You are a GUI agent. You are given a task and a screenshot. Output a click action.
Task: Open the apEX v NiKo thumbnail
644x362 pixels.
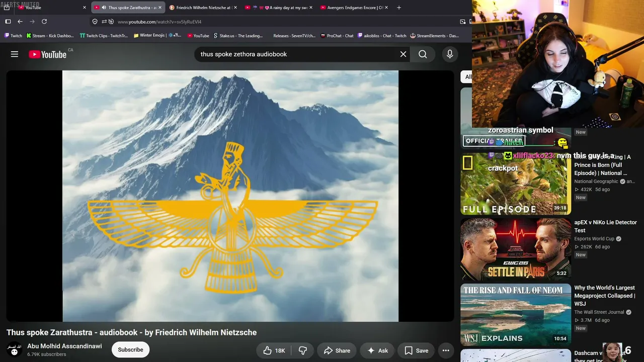[516, 249]
